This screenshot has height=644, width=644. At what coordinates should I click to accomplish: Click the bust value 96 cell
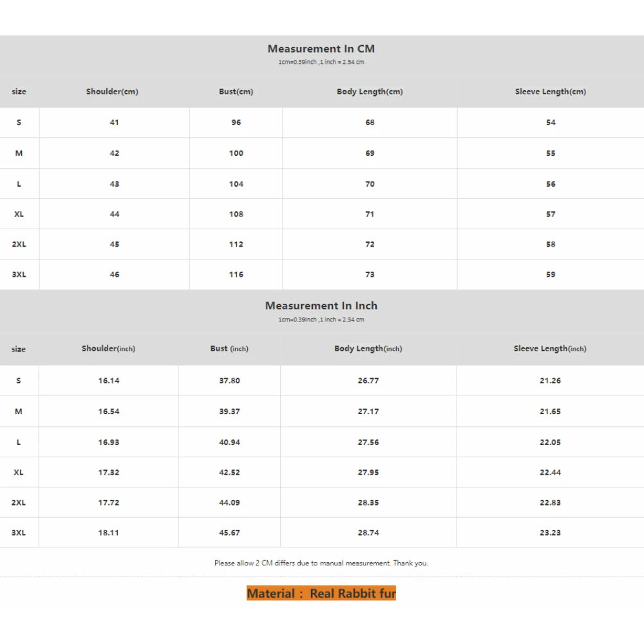(236, 122)
